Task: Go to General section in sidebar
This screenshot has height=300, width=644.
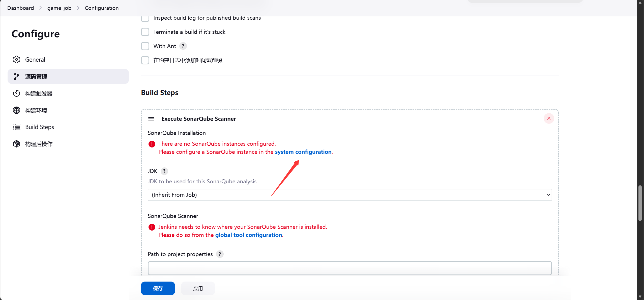Action: [68, 60]
